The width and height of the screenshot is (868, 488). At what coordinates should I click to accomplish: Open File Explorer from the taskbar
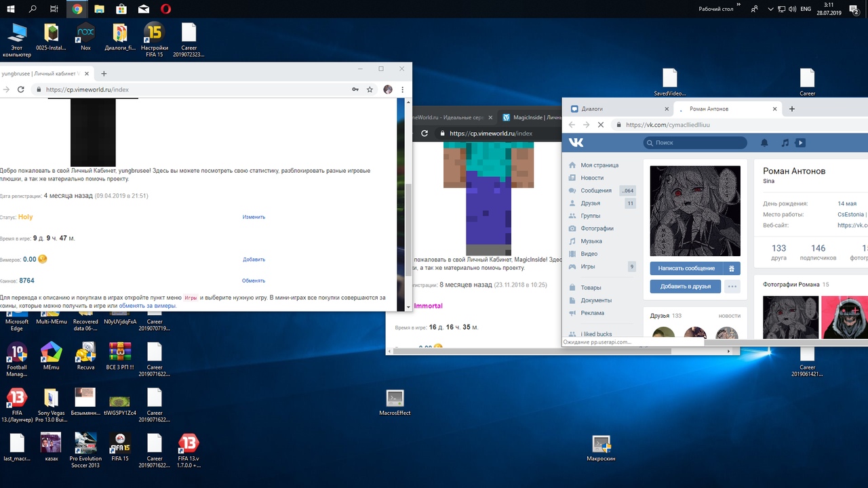tap(99, 9)
